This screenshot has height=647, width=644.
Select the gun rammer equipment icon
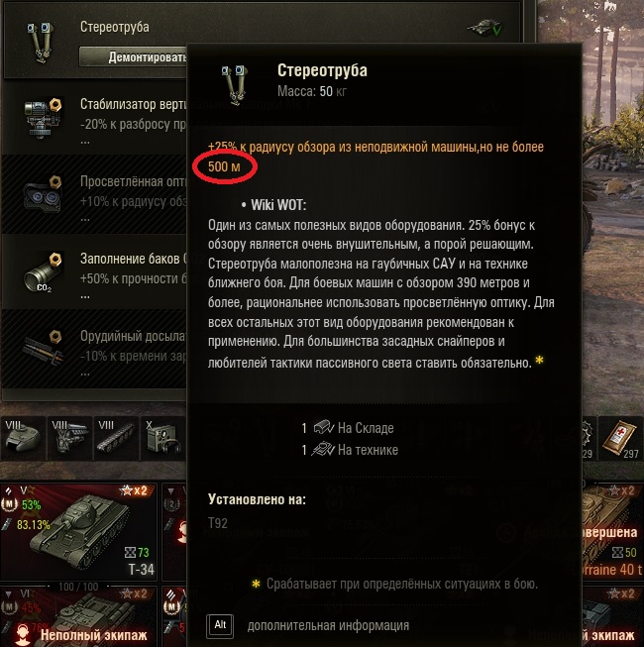point(43,350)
